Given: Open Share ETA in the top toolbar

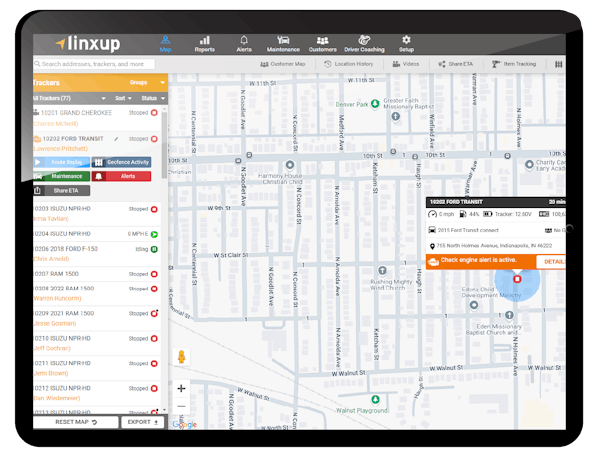Looking at the screenshot, I should click(x=456, y=64).
